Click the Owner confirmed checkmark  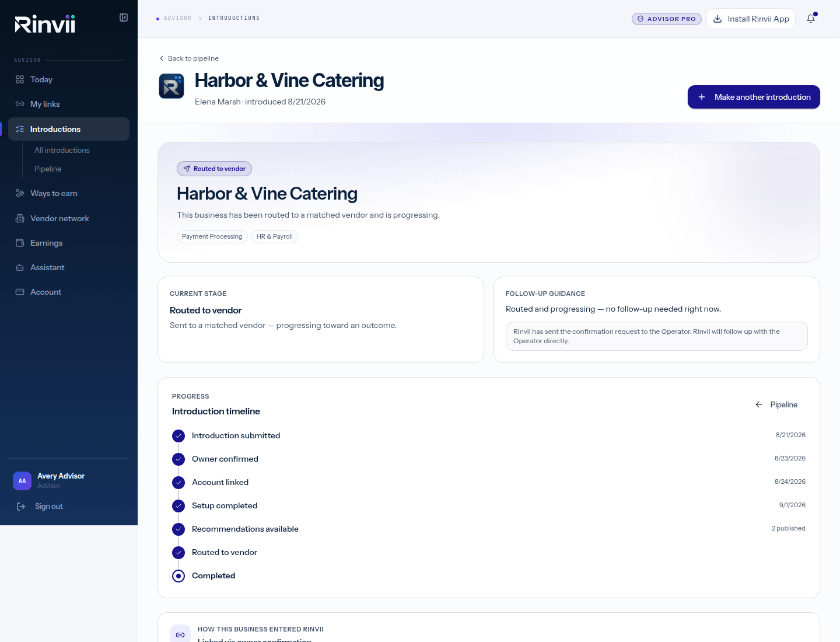[x=178, y=459]
